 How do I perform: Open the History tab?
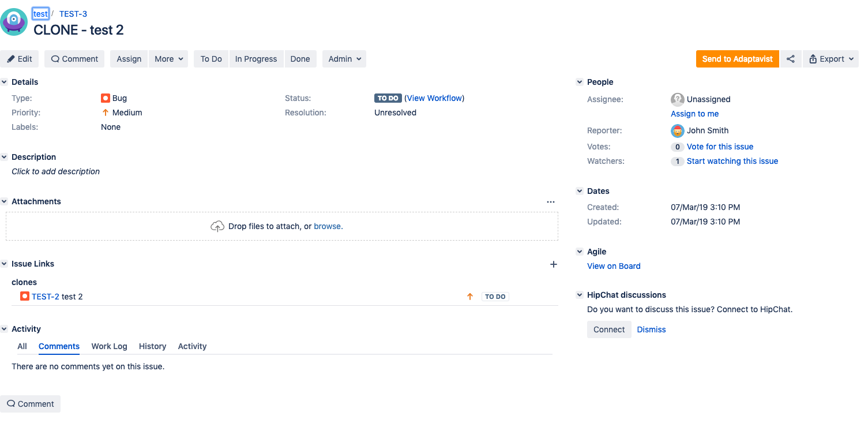pyautogui.click(x=152, y=346)
